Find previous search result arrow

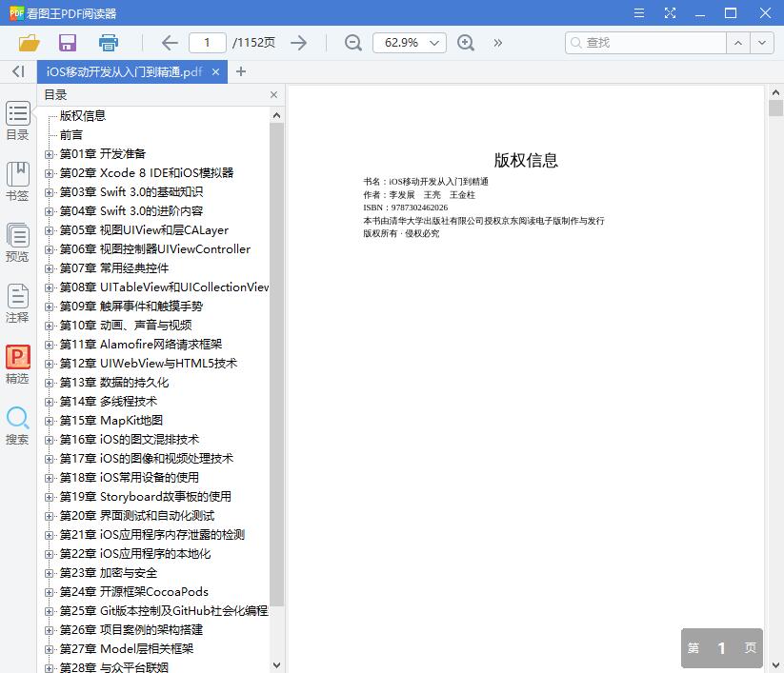pyautogui.click(x=738, y=43)
